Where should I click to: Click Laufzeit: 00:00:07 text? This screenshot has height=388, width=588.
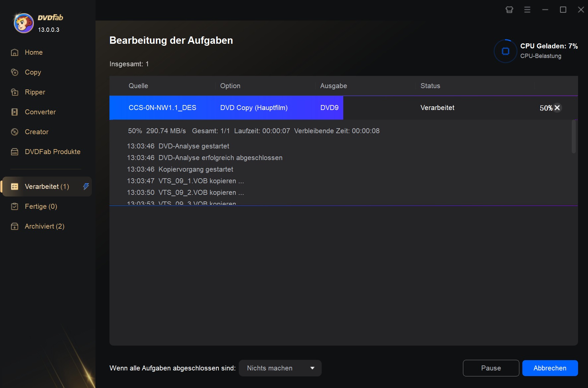(x=262, y=131)
